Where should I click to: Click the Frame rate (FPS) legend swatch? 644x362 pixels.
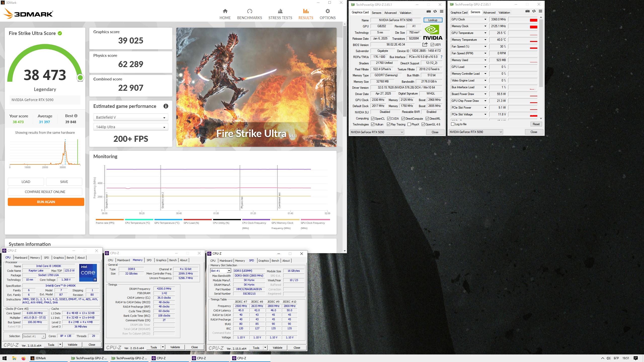[110, 220]
